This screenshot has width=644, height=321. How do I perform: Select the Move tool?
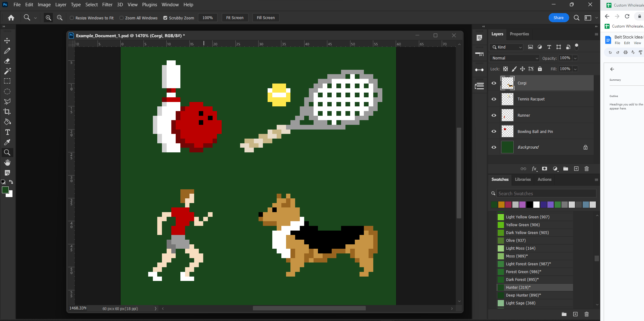7,40
